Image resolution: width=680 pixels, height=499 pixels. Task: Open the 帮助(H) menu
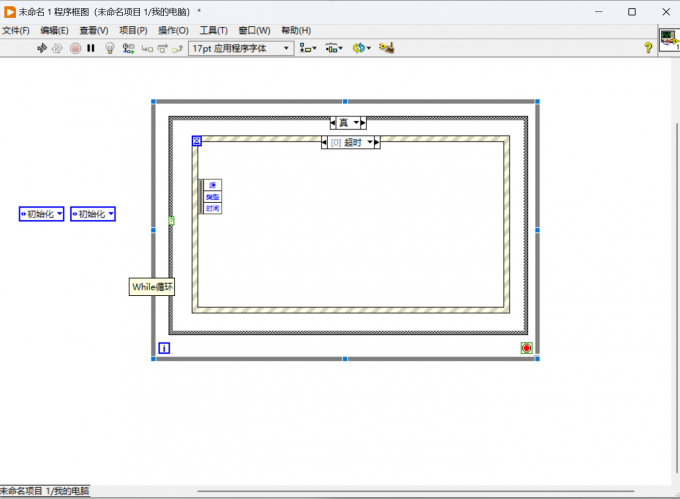tap(296, 30)
